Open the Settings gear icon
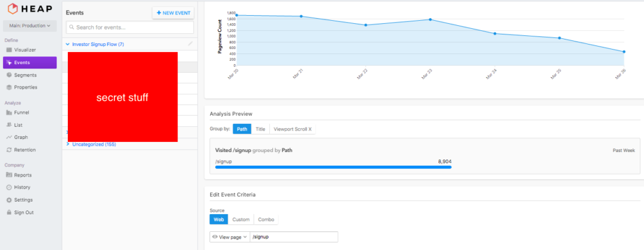Screen dimensions: 644x250 click(x=9, y=200)
